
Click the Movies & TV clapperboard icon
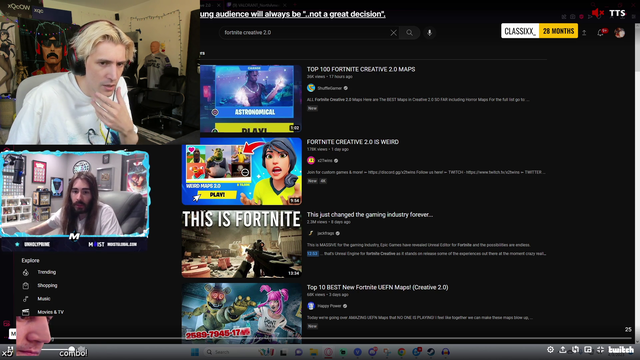click(26, 312)
